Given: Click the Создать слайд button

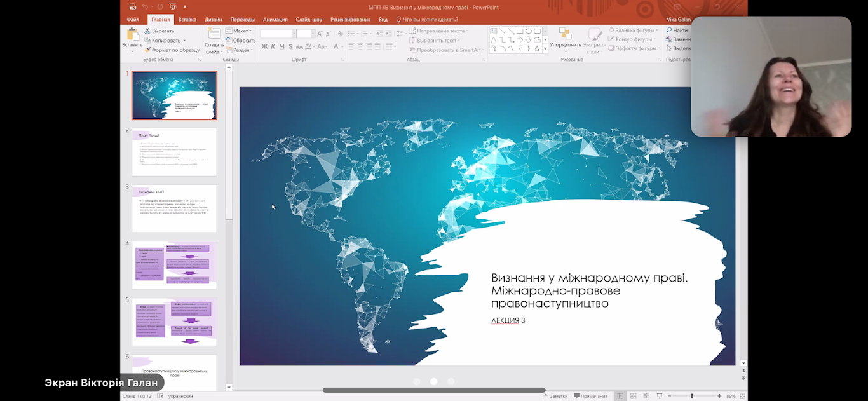Looking at the screenshot, I should (x=214, y=38).
